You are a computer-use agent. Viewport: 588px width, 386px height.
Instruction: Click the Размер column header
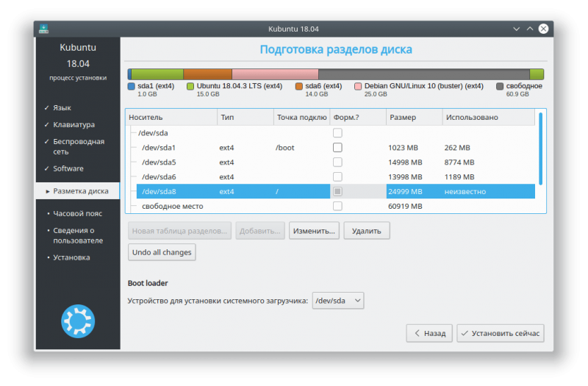(414, 117)
